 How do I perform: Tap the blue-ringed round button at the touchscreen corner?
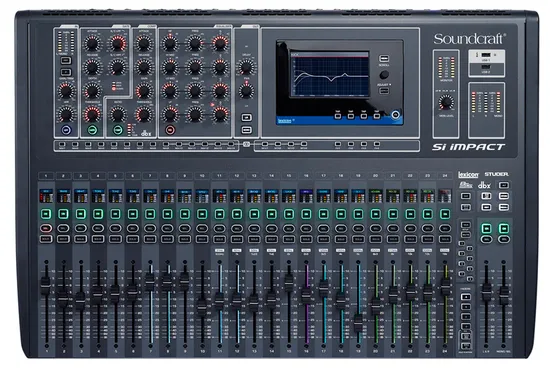(395, 114)
